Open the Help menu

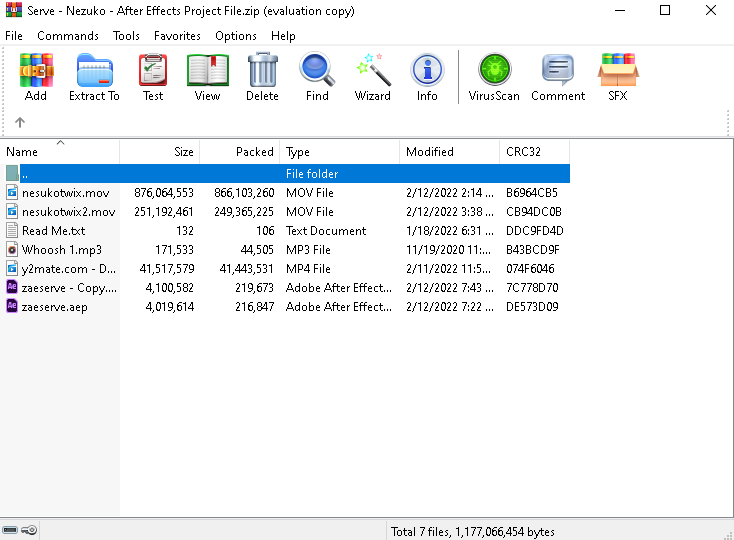coord(283,36)
